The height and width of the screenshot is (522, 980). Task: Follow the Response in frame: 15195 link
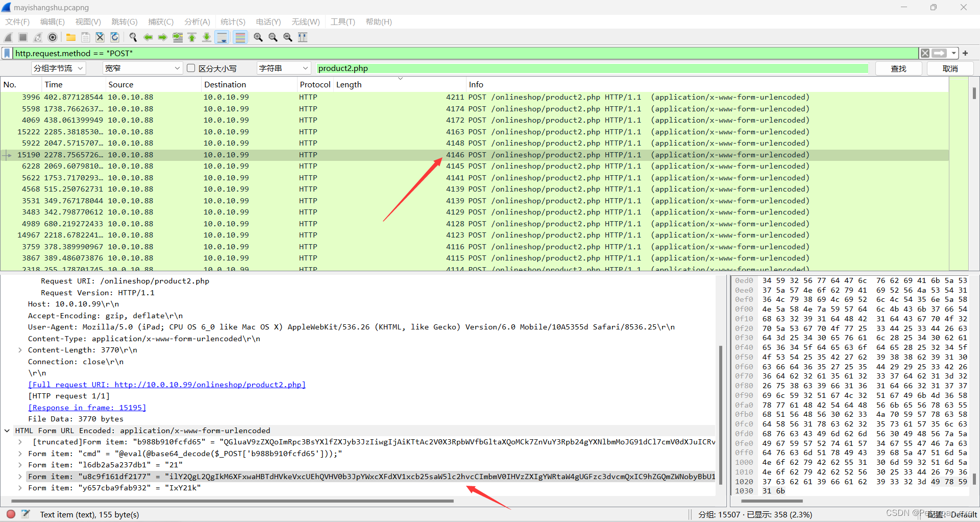pos(87,408)
